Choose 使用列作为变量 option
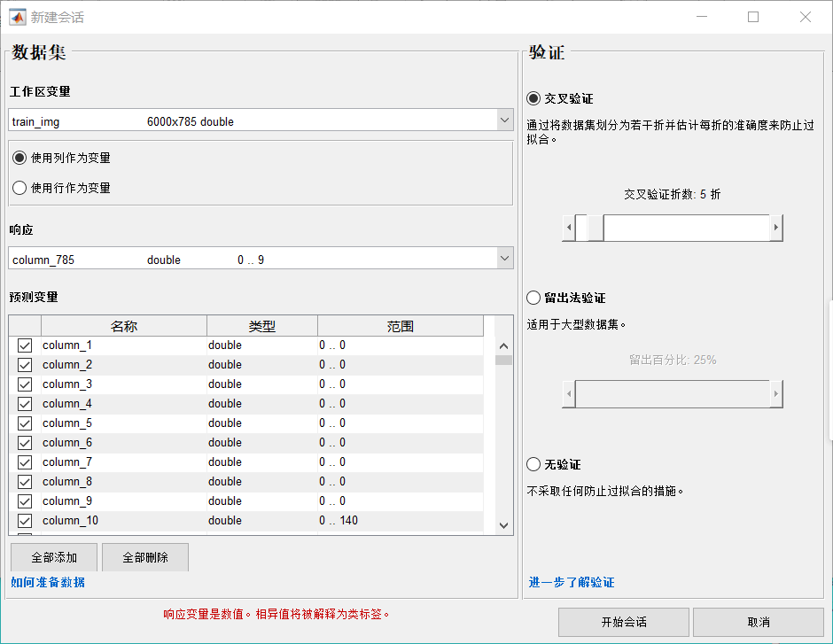Viewport: 833px width, 644px height. pos(19,158)
